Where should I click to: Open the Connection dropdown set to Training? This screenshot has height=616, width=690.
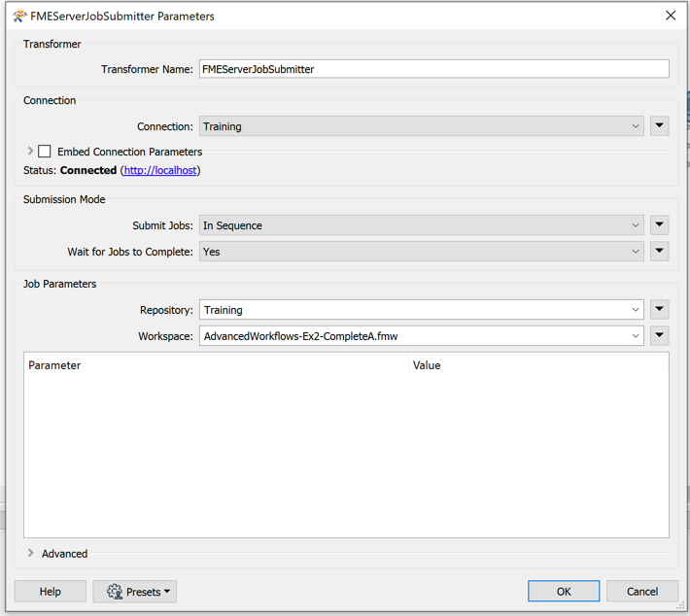point(421,126)
